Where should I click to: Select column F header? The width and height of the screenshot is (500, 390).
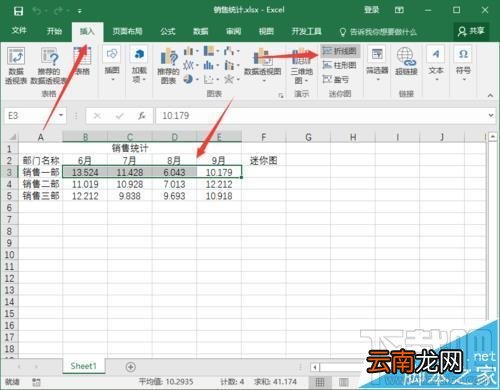pyautogui.click(x=263, y=137)
